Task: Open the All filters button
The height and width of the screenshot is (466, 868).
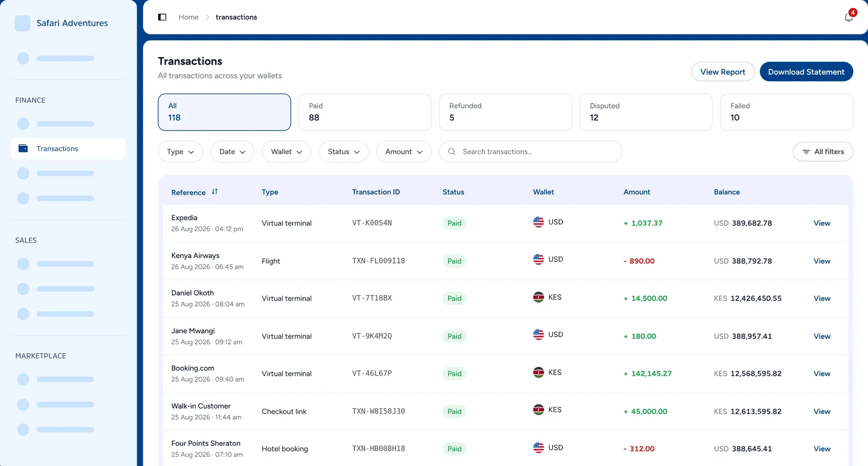Action: [x=823, y=152]
